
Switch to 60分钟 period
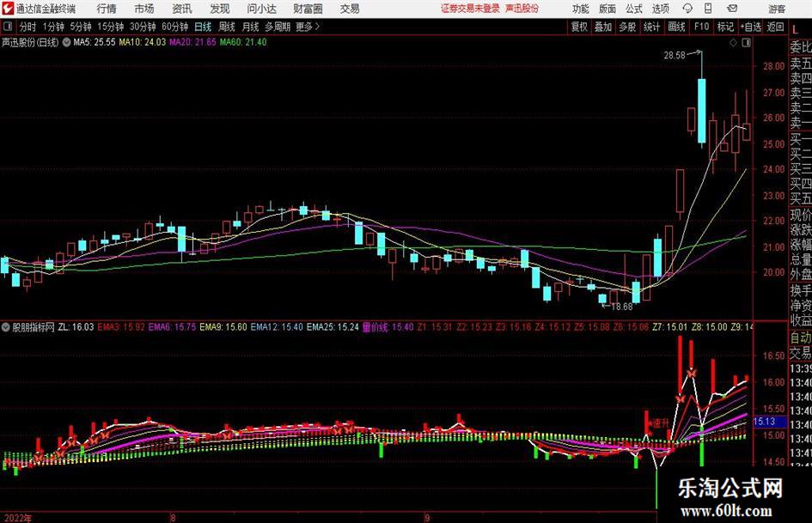pos(174,27)
